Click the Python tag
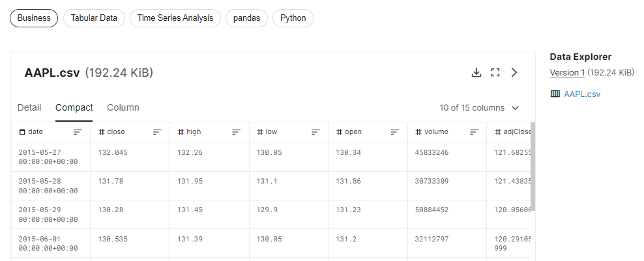Viewport: 644px width, 261px height. point(293,18)
